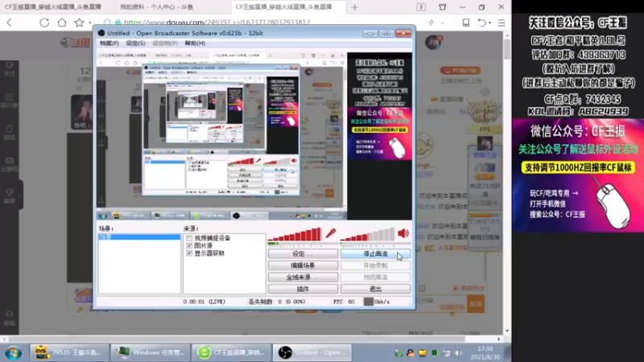Toggle the 显示器获取 source checkbox
Image resolution: width=644 pixels, height=362 pixels.
click(189, 253)
